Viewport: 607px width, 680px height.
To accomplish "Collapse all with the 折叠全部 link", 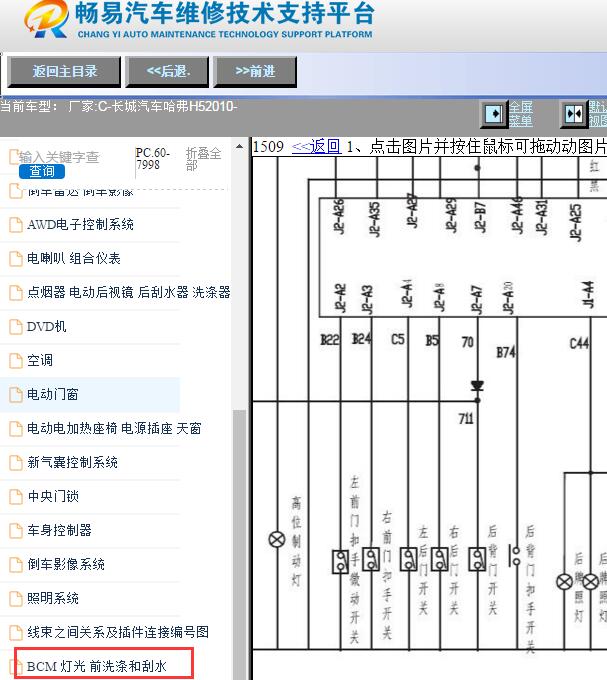I will click(203, 159).
